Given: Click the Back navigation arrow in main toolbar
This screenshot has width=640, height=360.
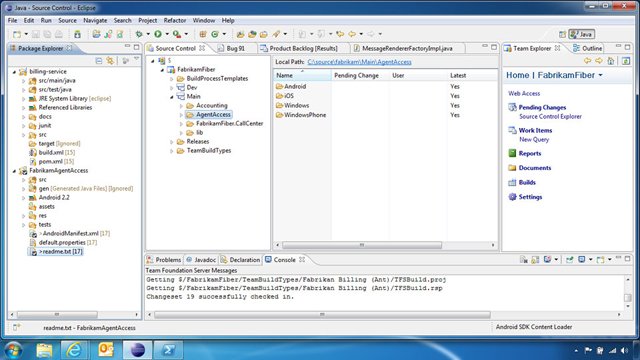Looking at the screenshot, I should pyautogui.click(x=352, y=34).
